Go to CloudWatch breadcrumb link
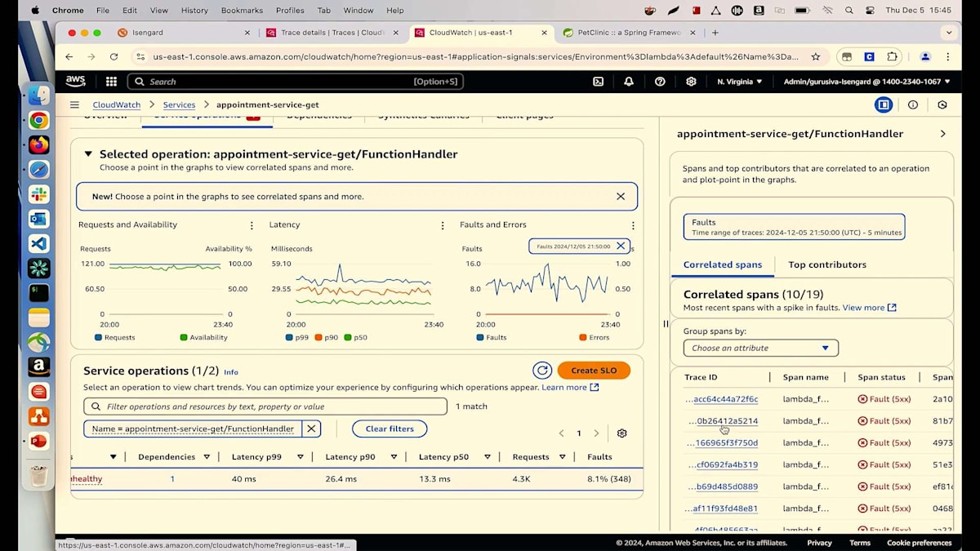Image resolution: width=980 pixels, height=551 pixels. click(x=116, y=104)
